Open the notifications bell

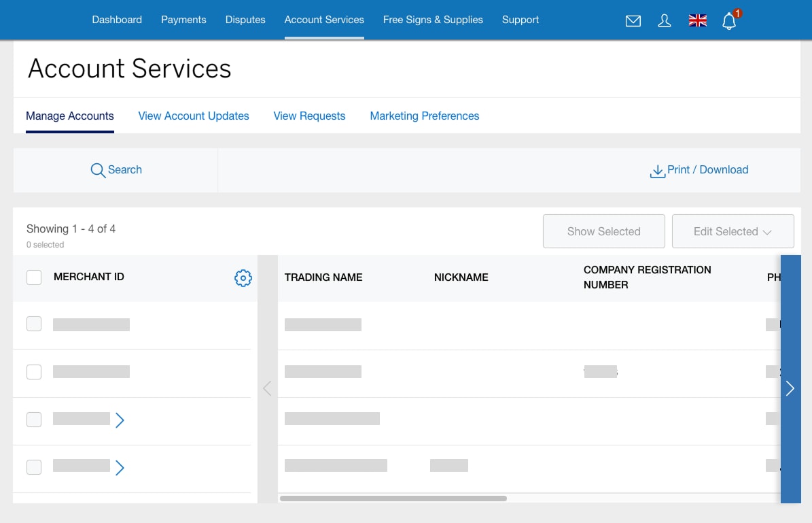tap(729, 20)
